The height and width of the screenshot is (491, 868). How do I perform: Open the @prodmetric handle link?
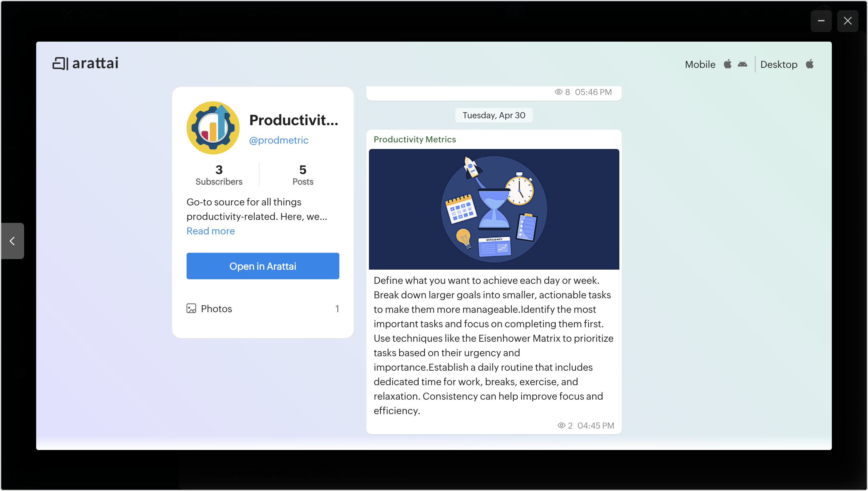pyautogui.click(x=278, y=140)
